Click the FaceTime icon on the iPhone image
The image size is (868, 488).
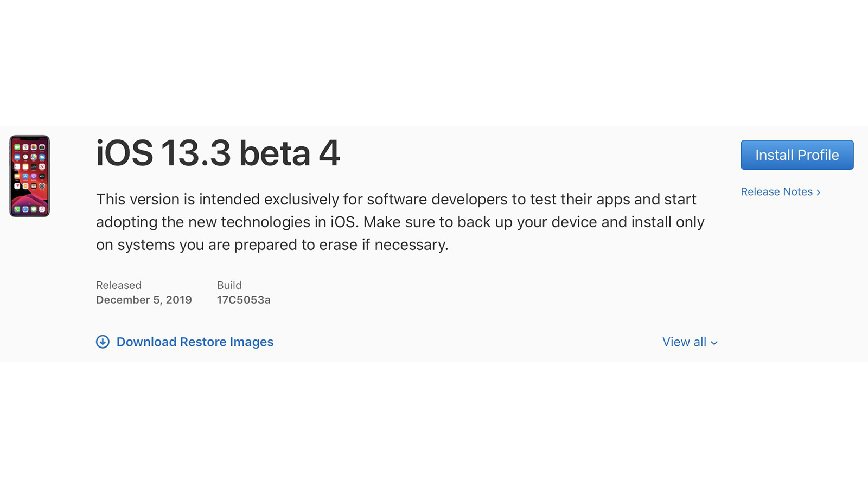pos(17,147)
